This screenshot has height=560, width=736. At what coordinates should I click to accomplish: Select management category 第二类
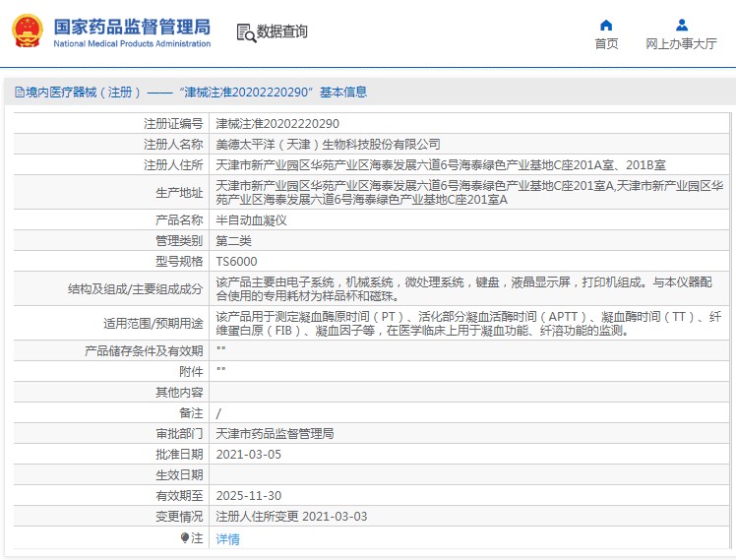(x=234, y=241)
